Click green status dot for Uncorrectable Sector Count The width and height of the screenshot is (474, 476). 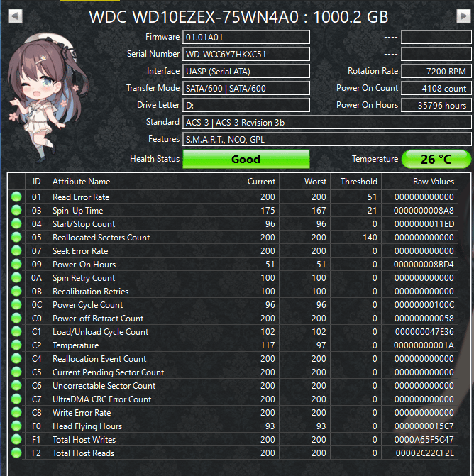(x=16, y=385)
